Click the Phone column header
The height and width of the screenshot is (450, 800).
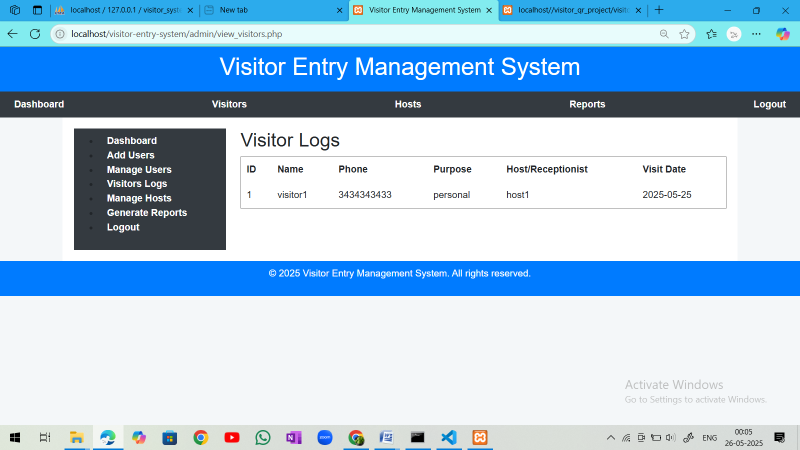pos(353,169)
